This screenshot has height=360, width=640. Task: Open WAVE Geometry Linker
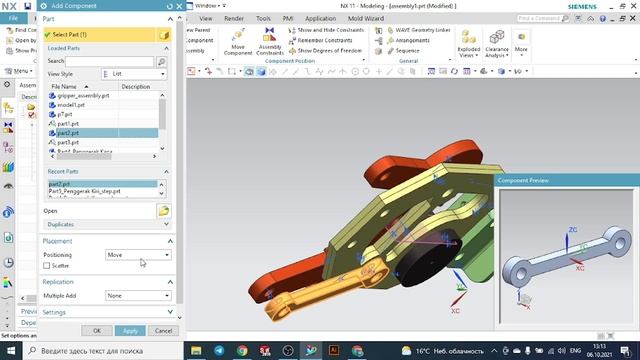pyautogui.click(x=418, y=30)
